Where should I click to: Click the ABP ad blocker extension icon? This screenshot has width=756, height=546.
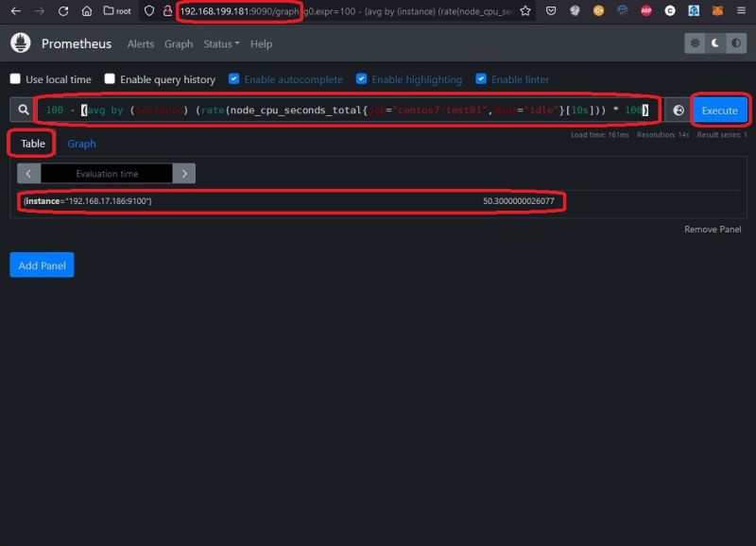pyautogui.click(x=646, y=10)
